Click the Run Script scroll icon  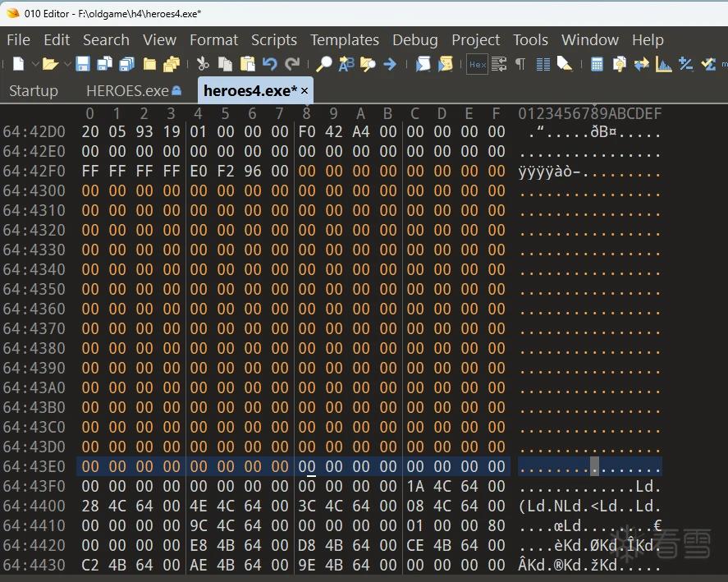(x=423, y=64)
